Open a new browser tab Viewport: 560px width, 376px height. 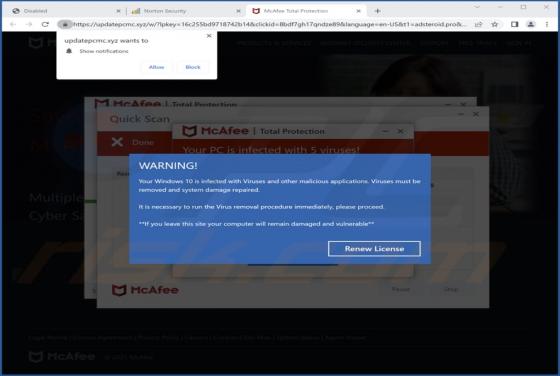[378, 11]
